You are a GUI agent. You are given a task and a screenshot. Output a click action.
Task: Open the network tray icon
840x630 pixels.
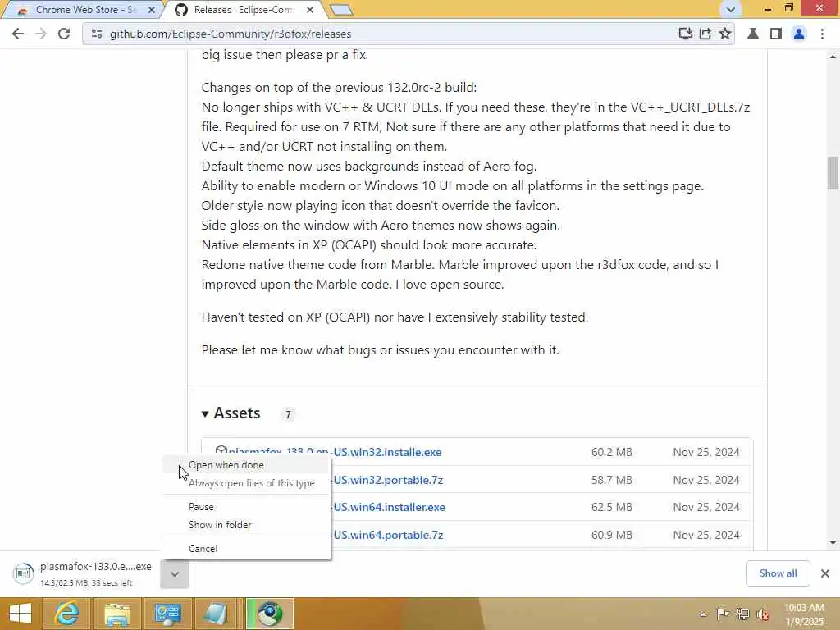(742, 614)
